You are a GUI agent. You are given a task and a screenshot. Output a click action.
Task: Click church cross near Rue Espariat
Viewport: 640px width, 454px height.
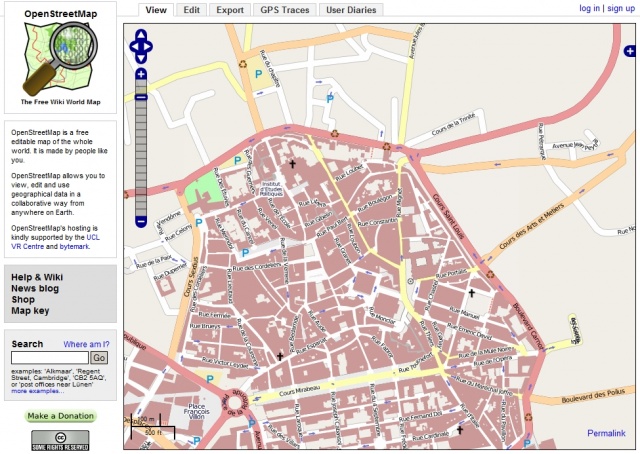click(280, 356)
